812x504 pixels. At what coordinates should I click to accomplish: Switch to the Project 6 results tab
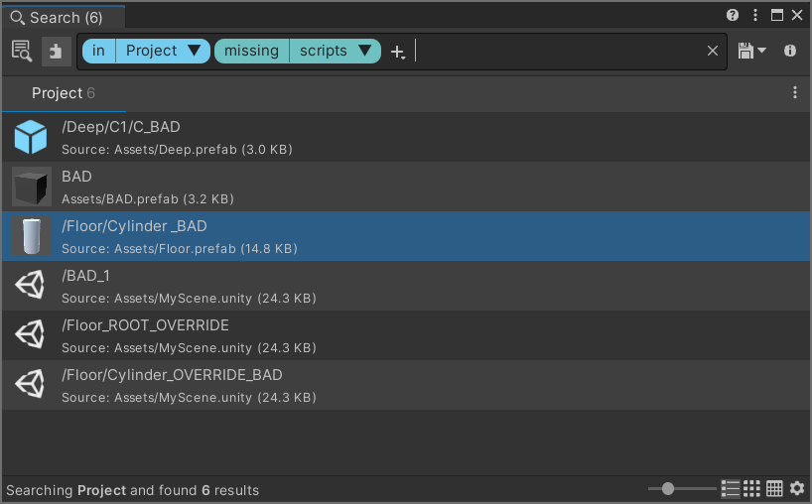tap(64, 93)
